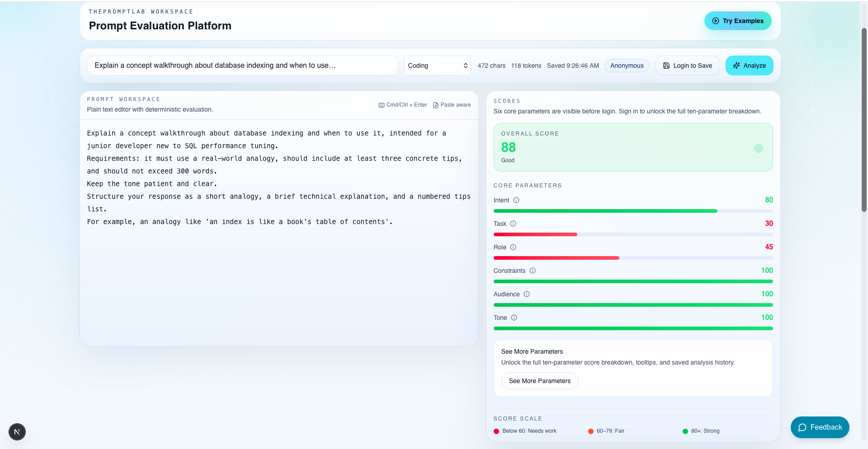This screenshot has width=868, height=449.
Task: Click the green 80+ Strong legend dot
Action: pyautogui.click(x=685, y=431)
